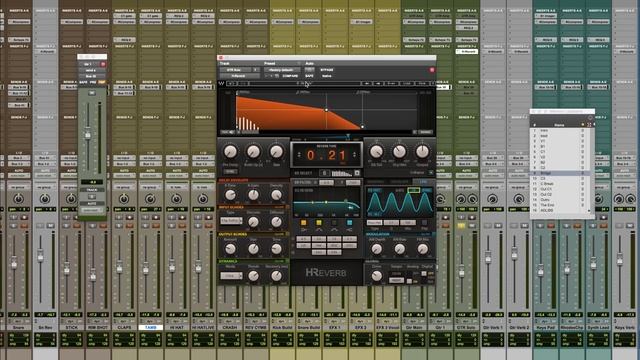Image resolution: width=640 pixels, height=360 pixels.
Task: Mute the HI HAT track
Action: click(x=182, y=225)
